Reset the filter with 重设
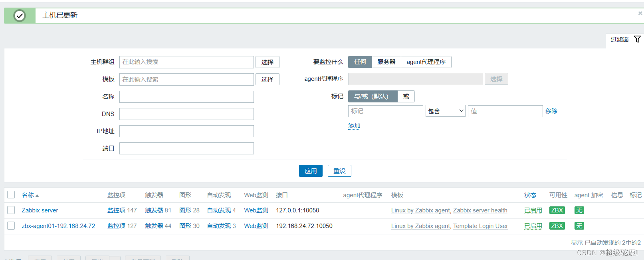 (339, 171)
